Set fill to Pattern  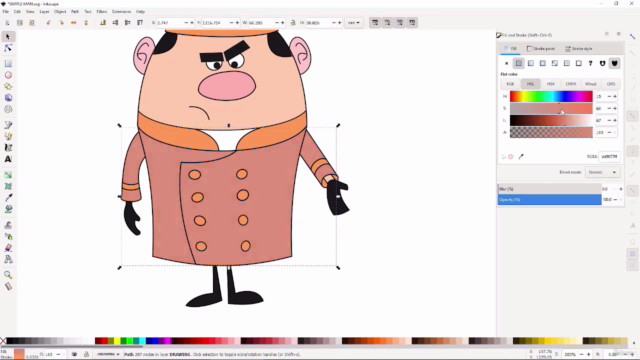(x=567, y=63)
